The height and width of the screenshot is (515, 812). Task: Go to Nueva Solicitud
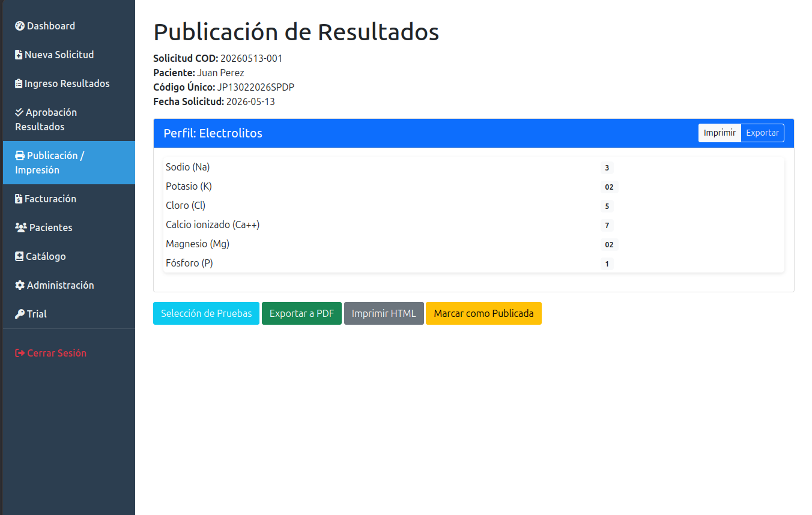(69, 55)
